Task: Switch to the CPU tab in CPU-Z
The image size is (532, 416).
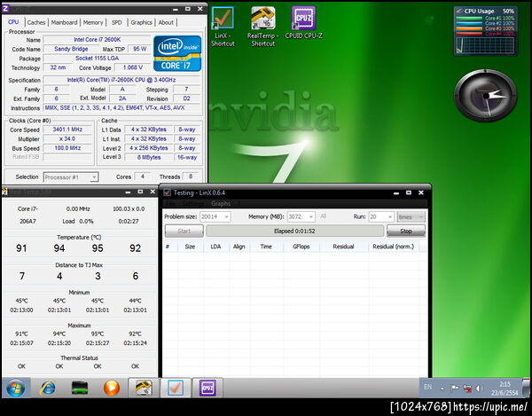Action: coord(13,22)
